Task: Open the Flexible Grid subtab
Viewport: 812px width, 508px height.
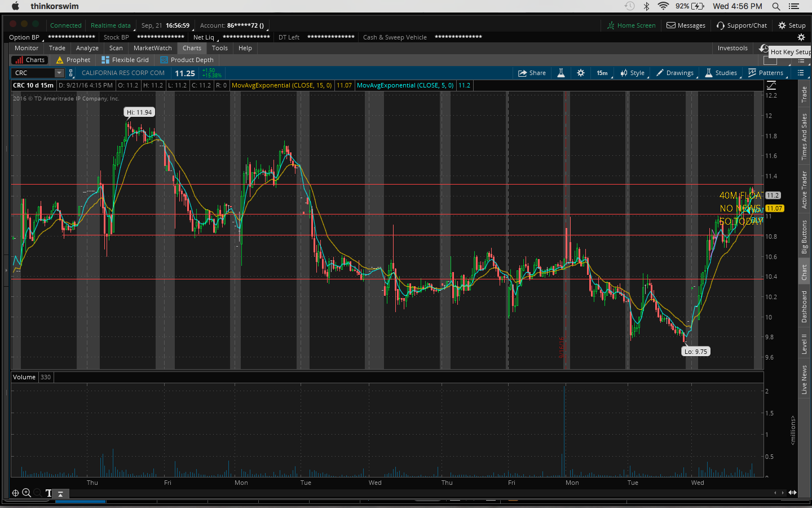Action: click(x=125, y=60)
